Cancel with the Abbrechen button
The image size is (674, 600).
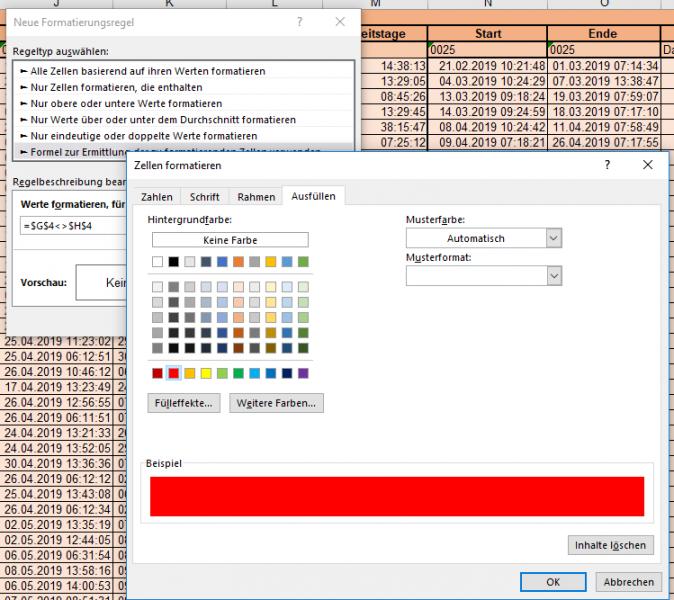point(628,582)
